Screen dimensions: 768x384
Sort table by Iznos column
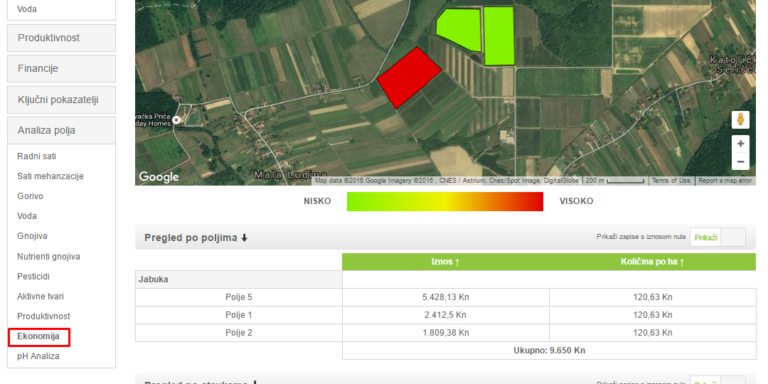tap(445, 262)
